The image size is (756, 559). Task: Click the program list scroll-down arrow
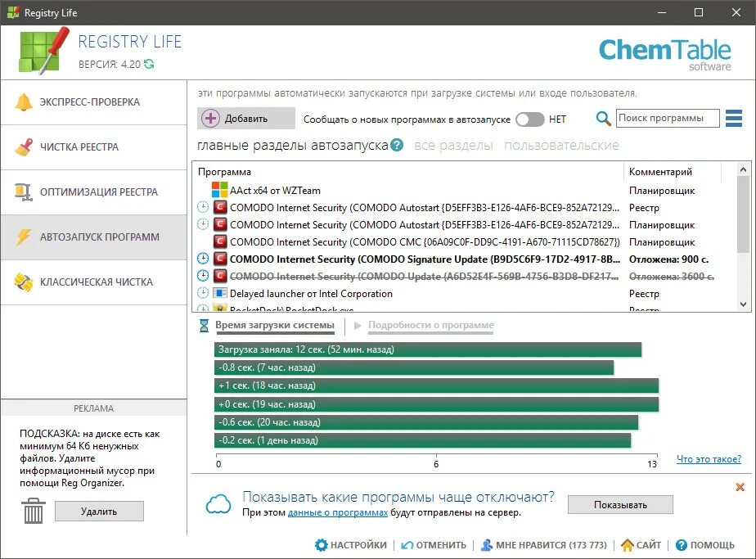click(743, 304)
